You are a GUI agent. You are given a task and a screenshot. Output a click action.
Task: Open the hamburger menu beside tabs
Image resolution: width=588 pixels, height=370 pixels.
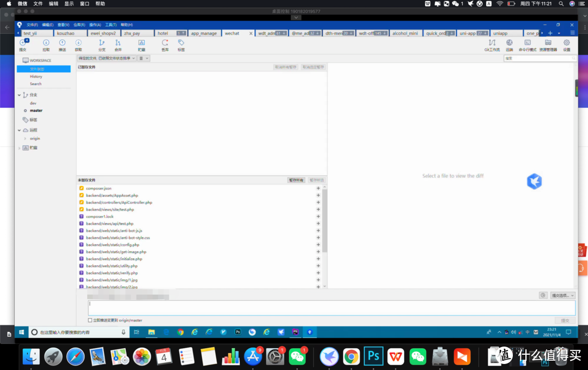(572, 33)
